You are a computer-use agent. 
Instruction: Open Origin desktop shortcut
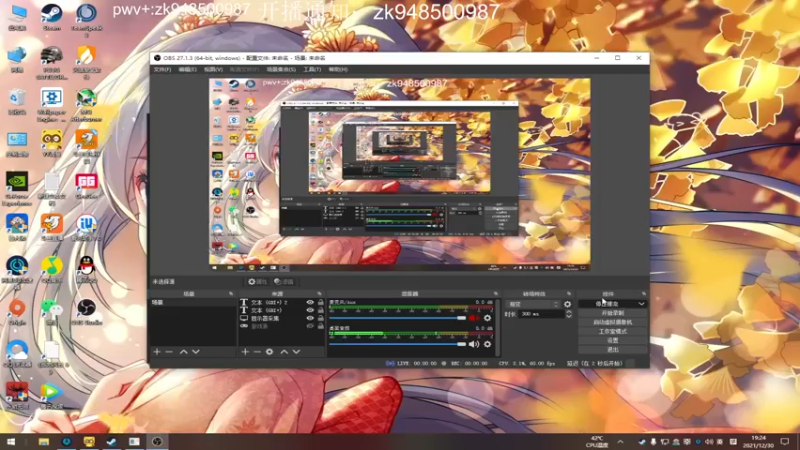tap(17, 312)
